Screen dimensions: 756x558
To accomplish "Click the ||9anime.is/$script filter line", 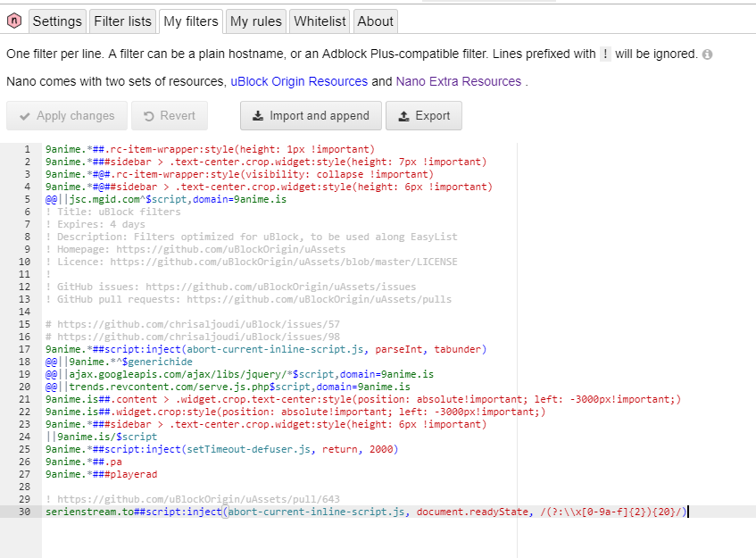I will pos(101,437).
